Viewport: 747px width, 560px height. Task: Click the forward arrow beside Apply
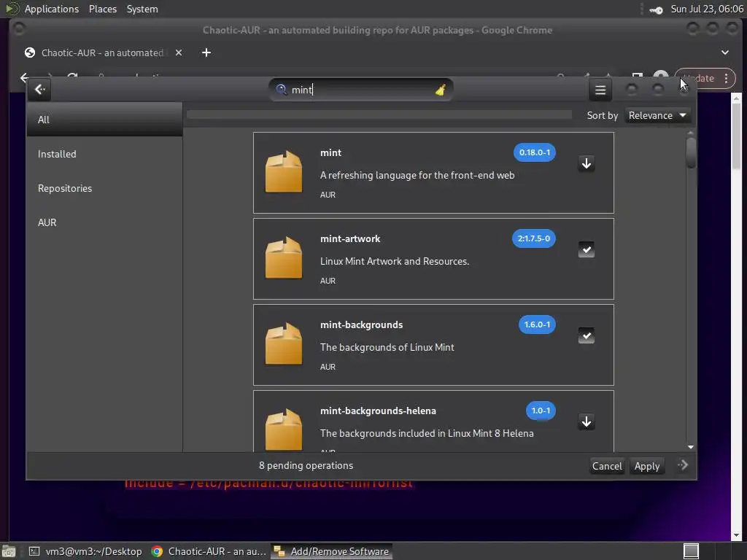(683, 465)
